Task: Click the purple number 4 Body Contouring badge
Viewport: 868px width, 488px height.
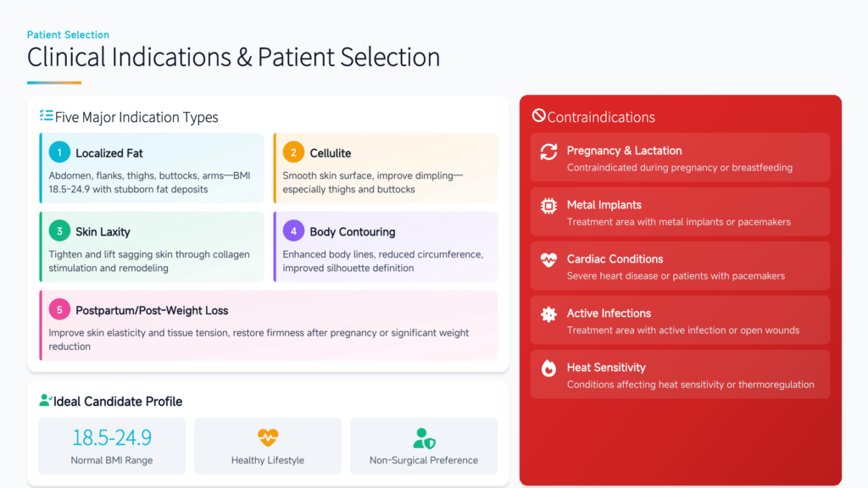Action: (x=293, y=231)
